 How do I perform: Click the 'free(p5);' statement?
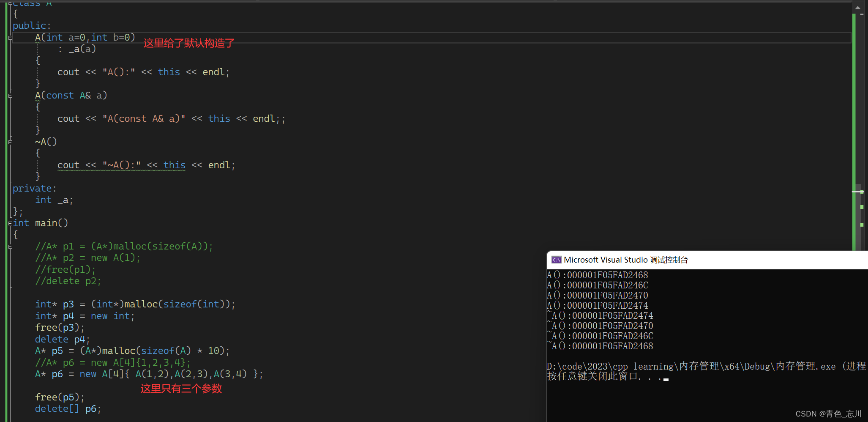click(x=60, y=397)
